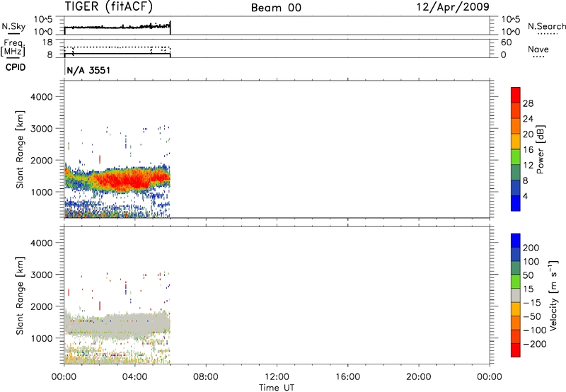566x392 pixels.
Task: Click the gray velocity band in Velocity panel
Action: click(119, 325)
